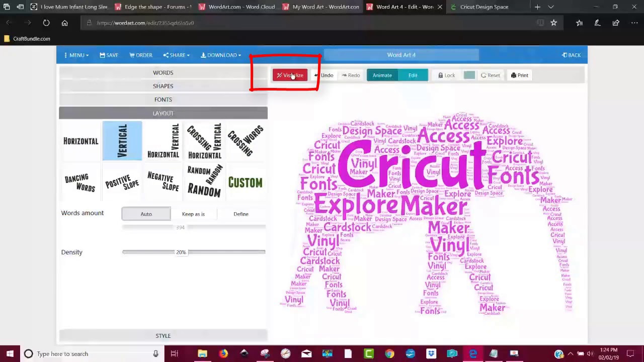
Task: Click the Redo button
Action: [x=351, y=75]
